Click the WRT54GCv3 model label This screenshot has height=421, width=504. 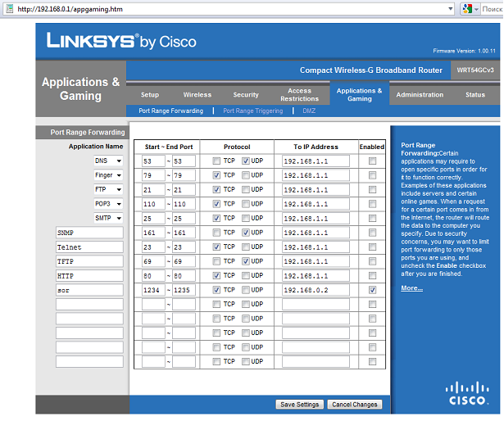pyautogui.click(x=475, y=70)
